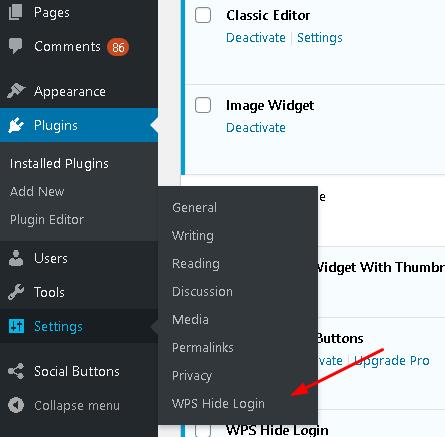
Task: Select Permalinks in Settings flyout
Action: [203, 348]
